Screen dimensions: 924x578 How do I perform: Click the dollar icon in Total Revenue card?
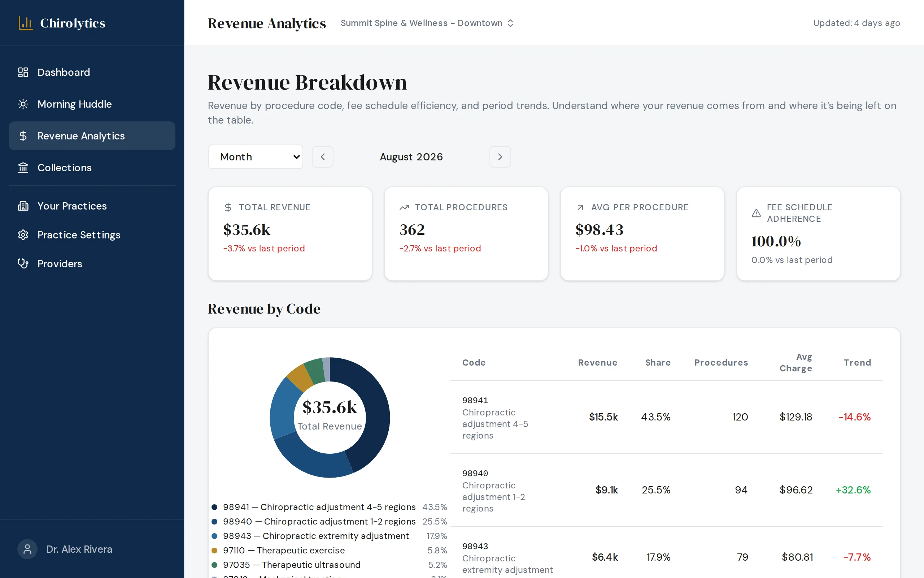(228, 207)
